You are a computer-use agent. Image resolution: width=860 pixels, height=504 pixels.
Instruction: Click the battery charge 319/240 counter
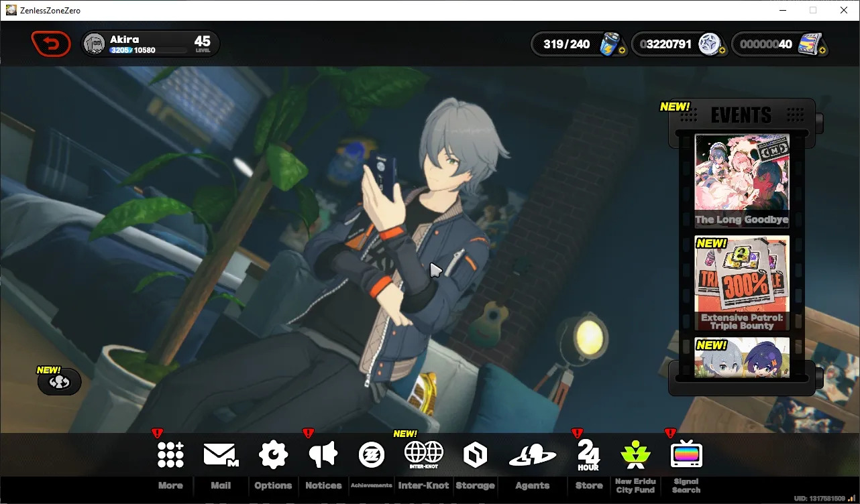point(566,44)
